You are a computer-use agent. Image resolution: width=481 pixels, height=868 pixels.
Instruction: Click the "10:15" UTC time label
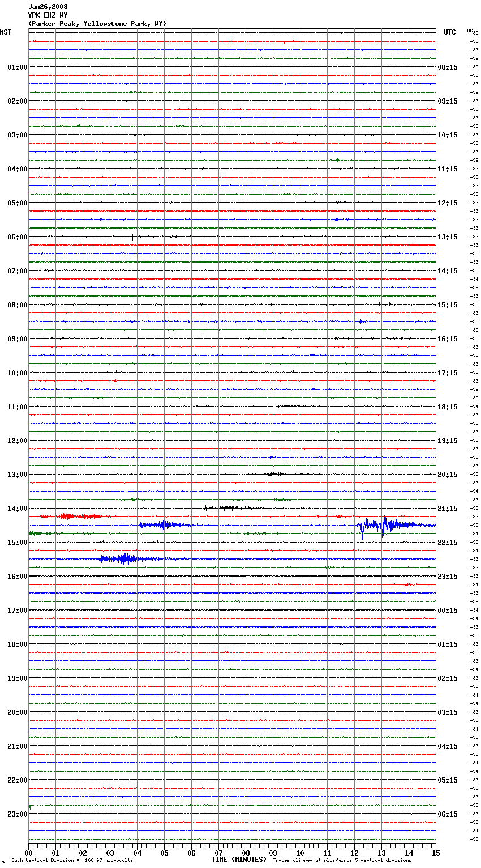coord(448,135)
